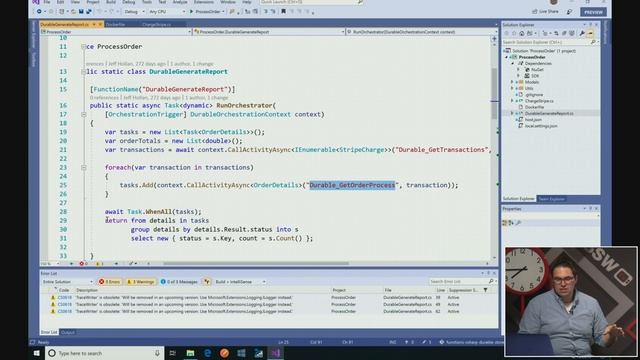The height and width of the screenshot is (360, 640).
Task: Switch to the Team Explorer tab
Action: click(x=551, y=199)
